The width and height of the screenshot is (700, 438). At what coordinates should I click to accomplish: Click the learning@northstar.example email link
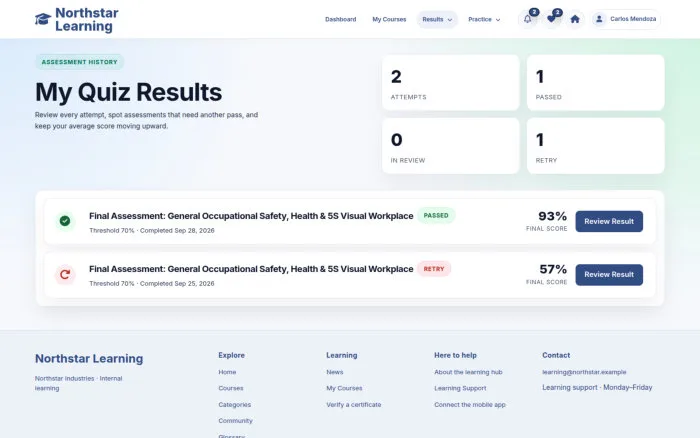click(584, 372)
